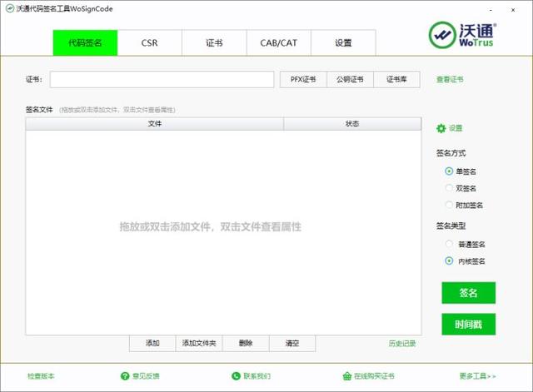Viewport: 533px width, 392px height.
Task: Switch to the 代码签名 tab
Action: pyautogui.click(x=85, y=42)
